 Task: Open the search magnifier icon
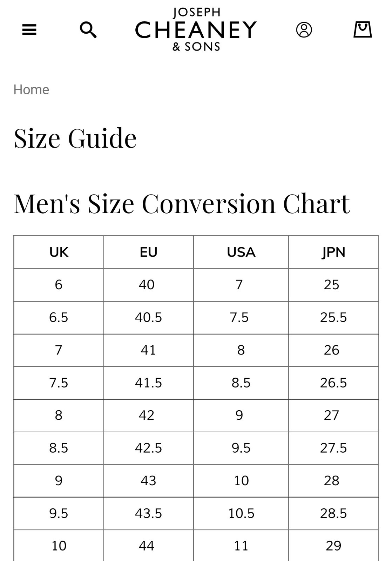(88, 30)
